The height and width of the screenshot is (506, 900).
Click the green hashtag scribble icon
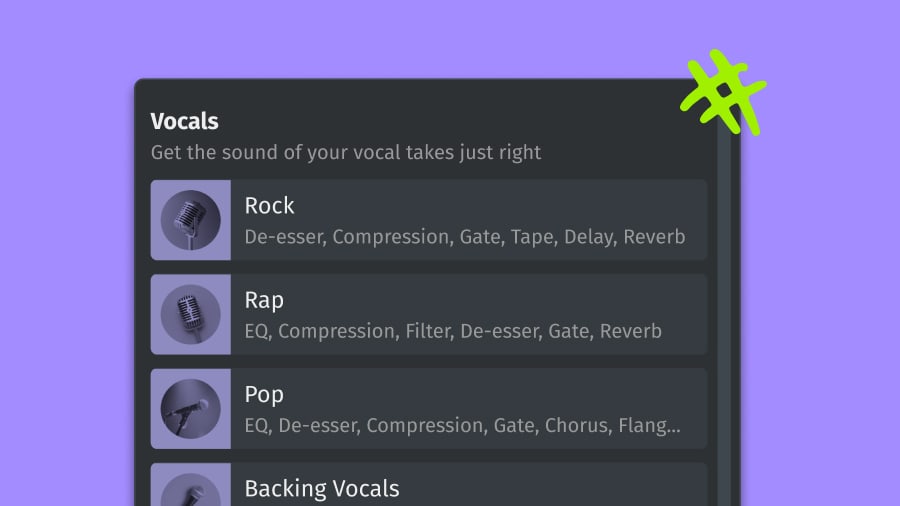[724, 93]
